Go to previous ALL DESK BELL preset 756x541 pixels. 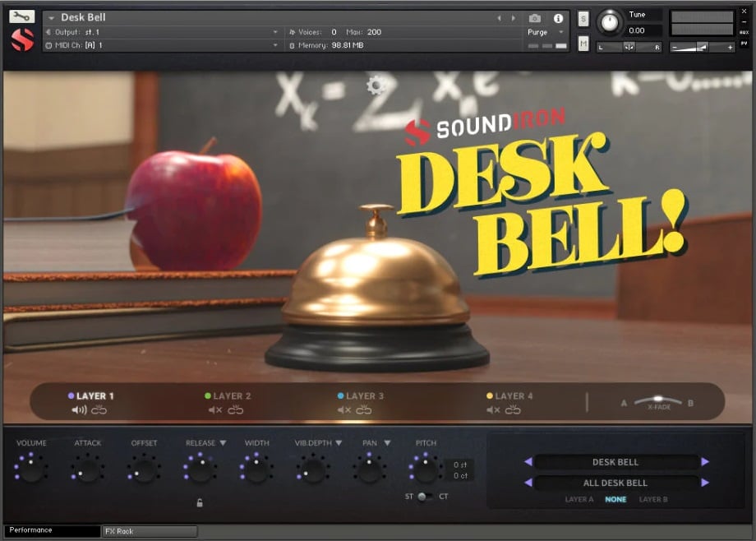[x=528, y=483]
